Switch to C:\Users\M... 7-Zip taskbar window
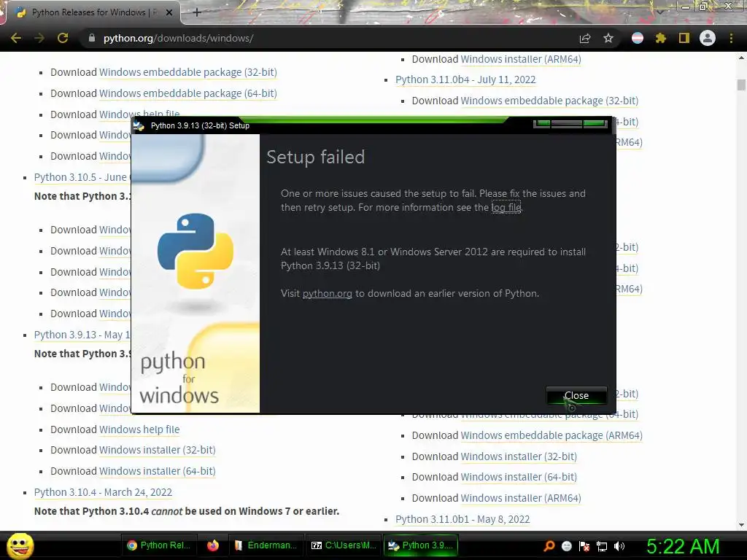Viewport: 747px width, 560px height. [343, 545]
